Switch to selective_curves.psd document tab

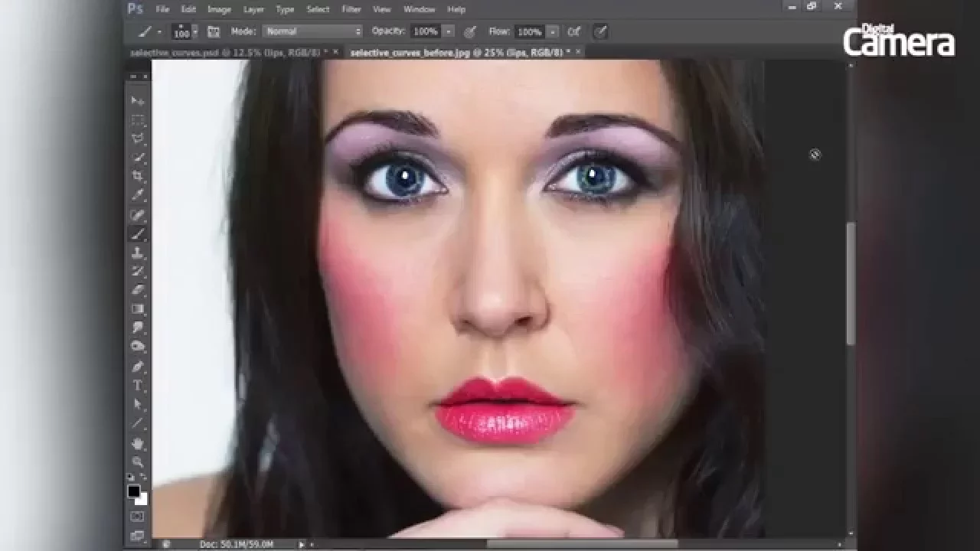pyautogui.click(x=228, y=52)
